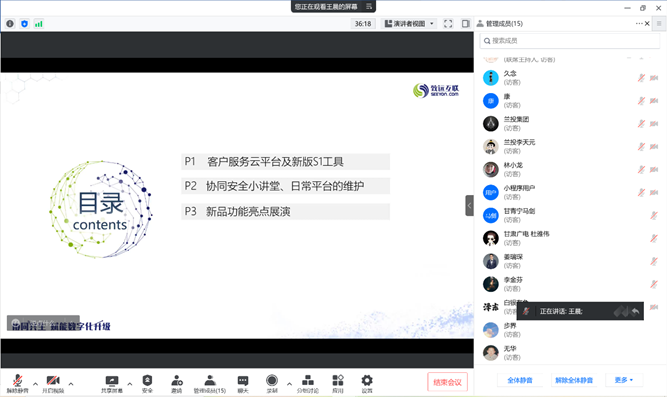
Task: Open the 更多 dropdown in members panel
Action: [x=624, y=380]
